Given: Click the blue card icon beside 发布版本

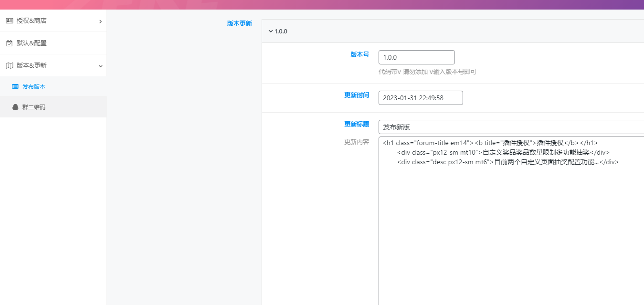Looking at the screenshot, I should 16,86.
